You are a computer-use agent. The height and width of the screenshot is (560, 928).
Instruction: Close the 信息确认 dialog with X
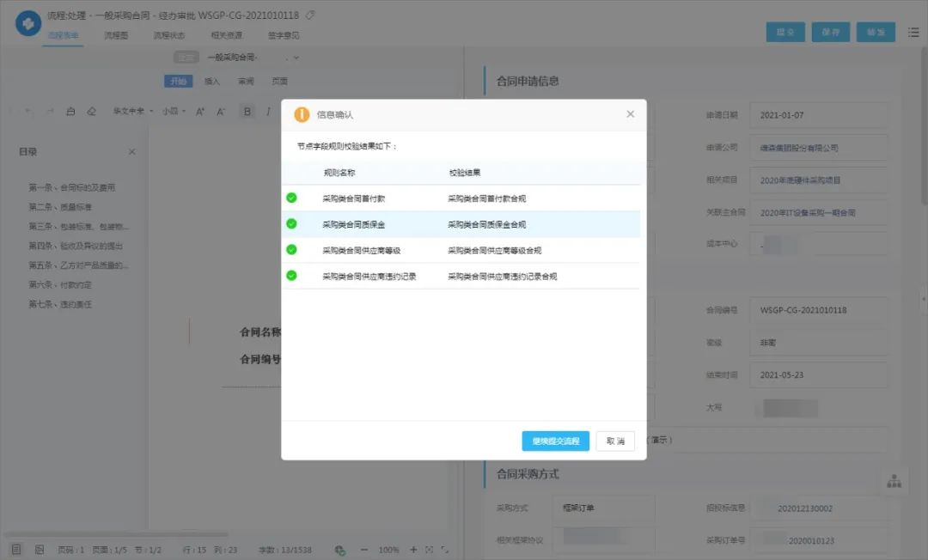(x=631, y=114)
